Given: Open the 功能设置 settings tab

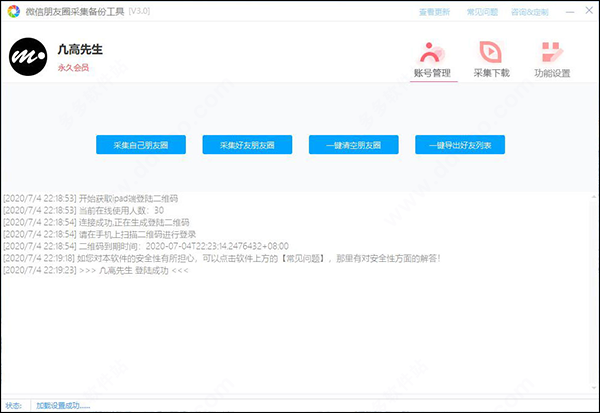Looking at the screenshot, I should click(x=552, y=60).
